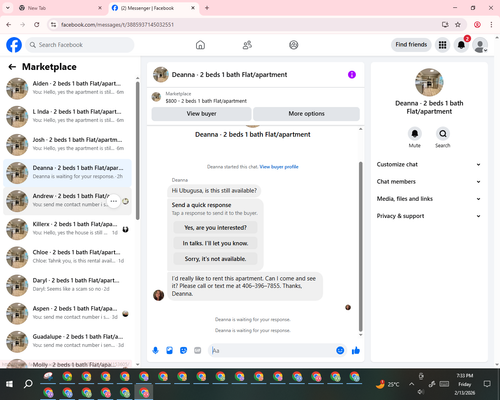Viewport: 500px width, 400px height.
Task: Open the profile circle icon in top navigation
Action: tap(294, 45)
